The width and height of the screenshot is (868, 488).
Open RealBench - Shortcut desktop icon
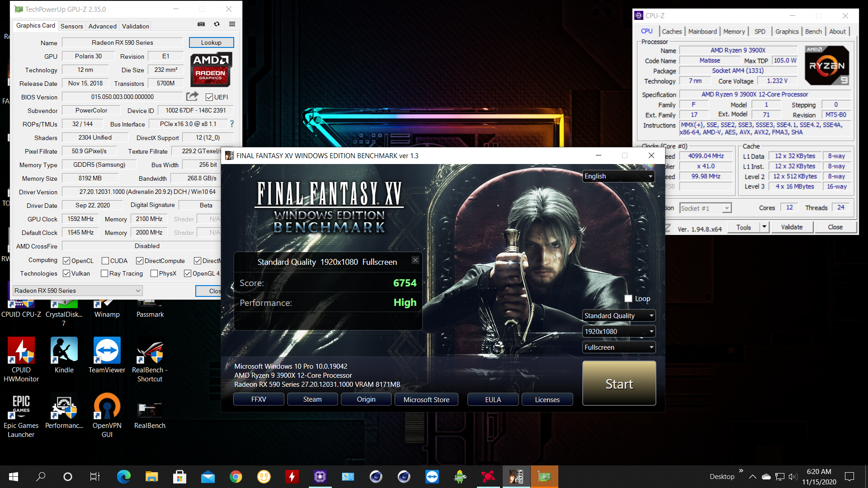click(x=150, y=360)
